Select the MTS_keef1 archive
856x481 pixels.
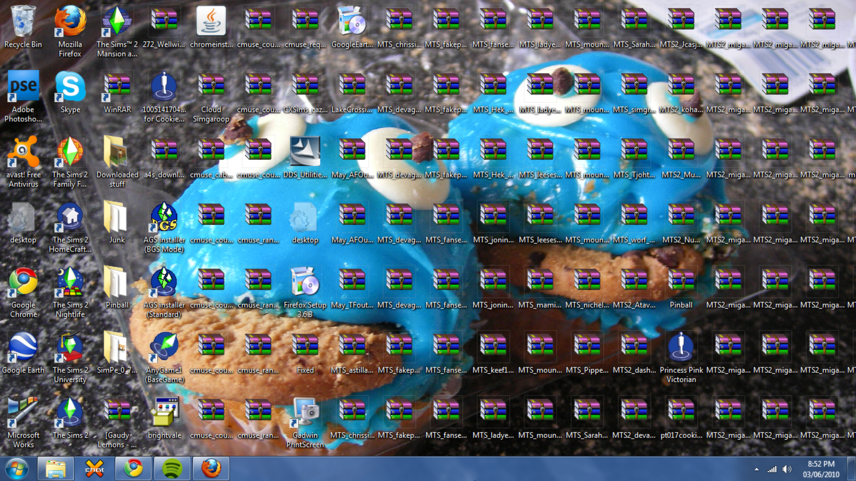[492, 352]
